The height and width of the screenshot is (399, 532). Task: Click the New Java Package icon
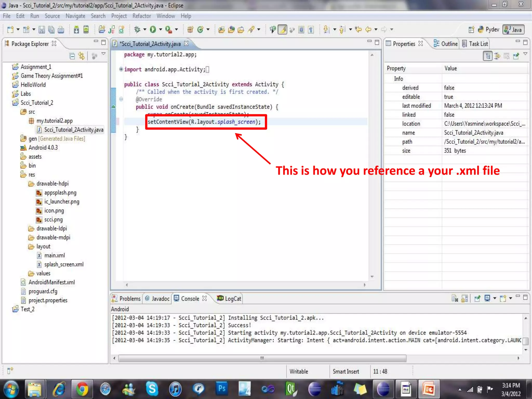coord(190,30)
